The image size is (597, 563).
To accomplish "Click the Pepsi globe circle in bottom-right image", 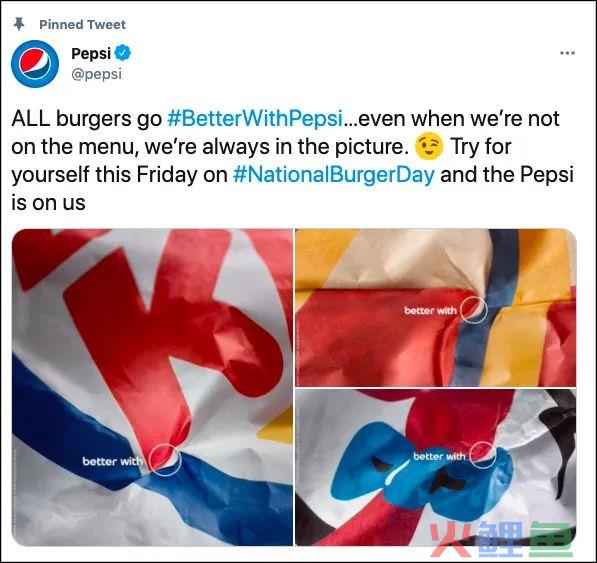I will (483, 455).
